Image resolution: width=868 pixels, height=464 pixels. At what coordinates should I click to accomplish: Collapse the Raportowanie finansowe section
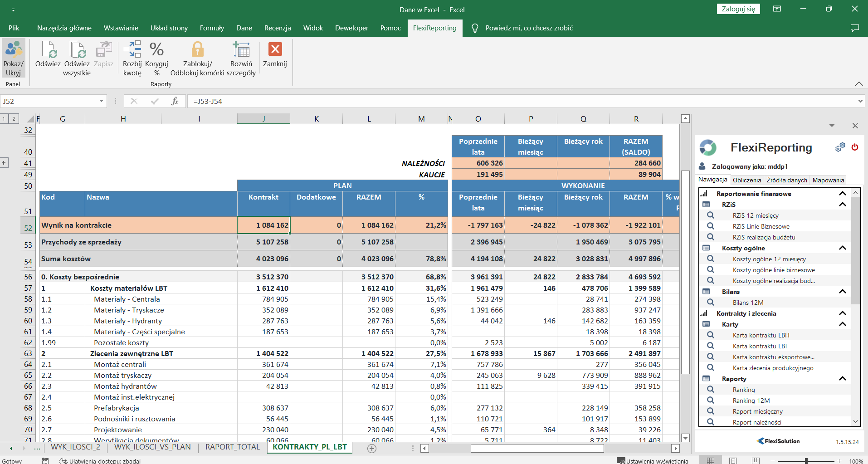(x=842, y=194)
